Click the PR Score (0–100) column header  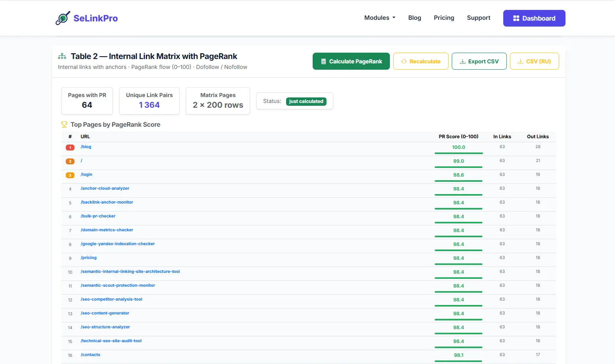[x=458, y=136]
